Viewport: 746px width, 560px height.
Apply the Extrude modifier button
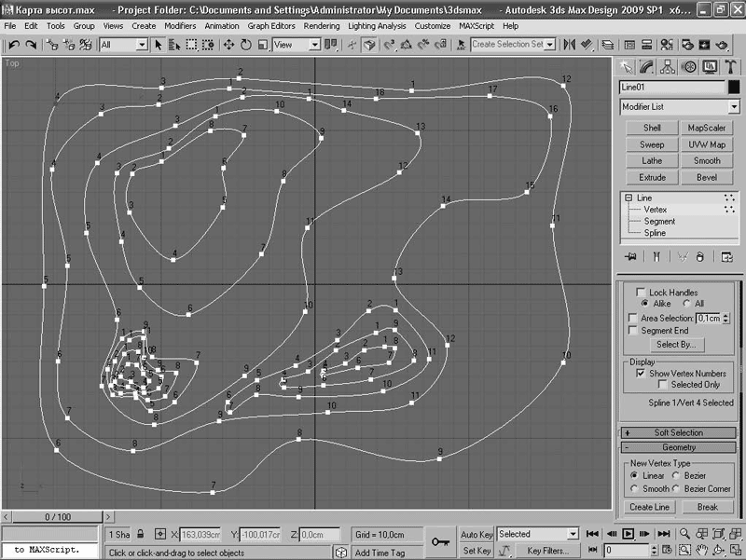point(652,177)
